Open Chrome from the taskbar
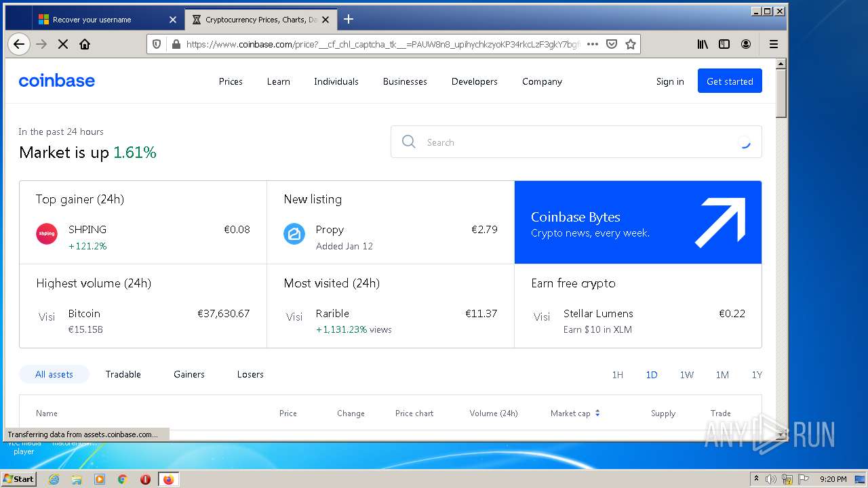868x488 pixels. (x=122, y=479)
